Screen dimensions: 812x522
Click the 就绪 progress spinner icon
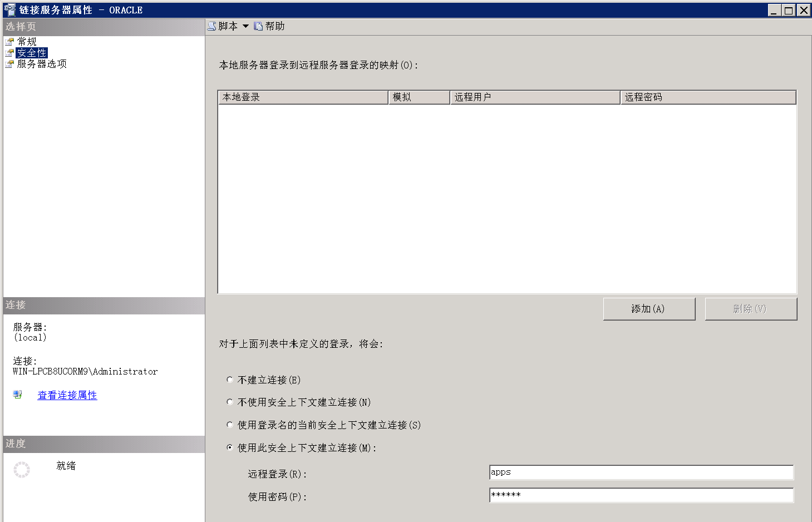click(21, 469)
